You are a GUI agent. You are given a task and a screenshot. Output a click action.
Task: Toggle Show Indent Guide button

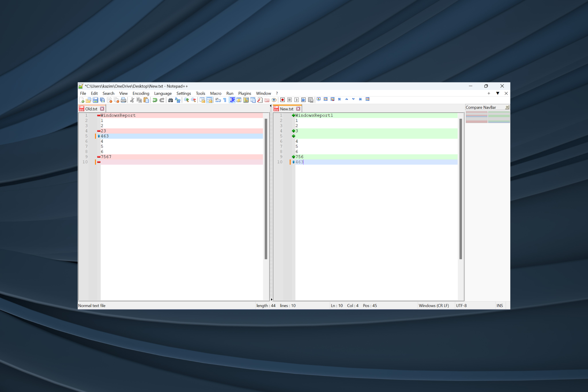[232, 100]
